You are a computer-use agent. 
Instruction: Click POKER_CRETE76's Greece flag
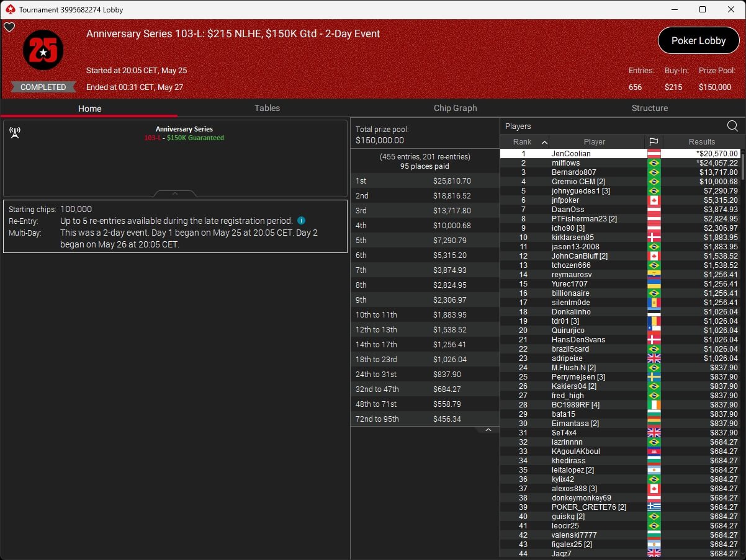pos(654,507)
